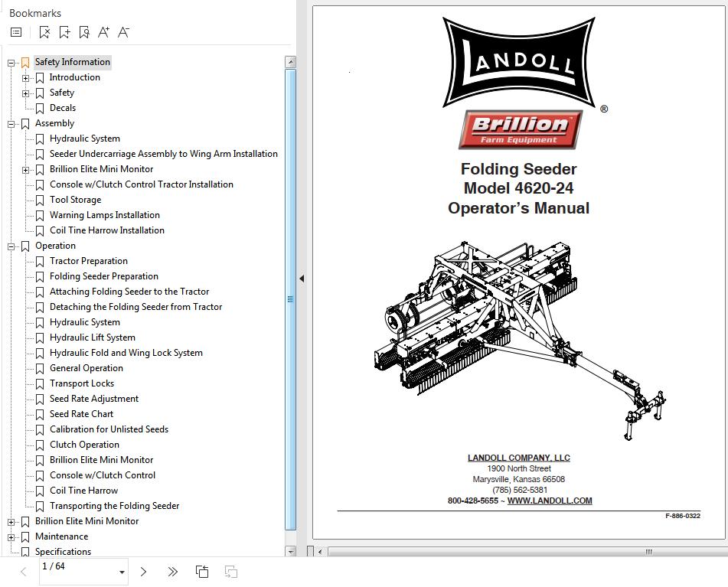Click the bookmarks panel scroll-up arrow
728x587 pixels.
coord(291,62)
